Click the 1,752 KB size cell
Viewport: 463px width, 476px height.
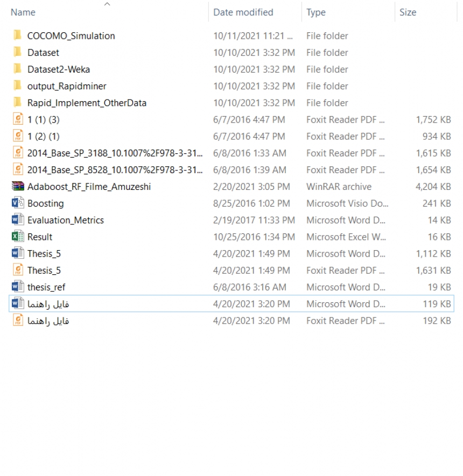[433, 119]
